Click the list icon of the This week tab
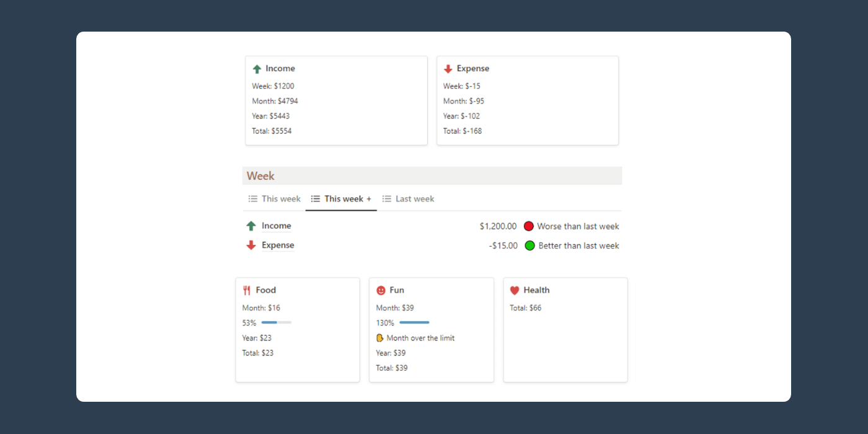868x434 pixels. click(253, 199)
